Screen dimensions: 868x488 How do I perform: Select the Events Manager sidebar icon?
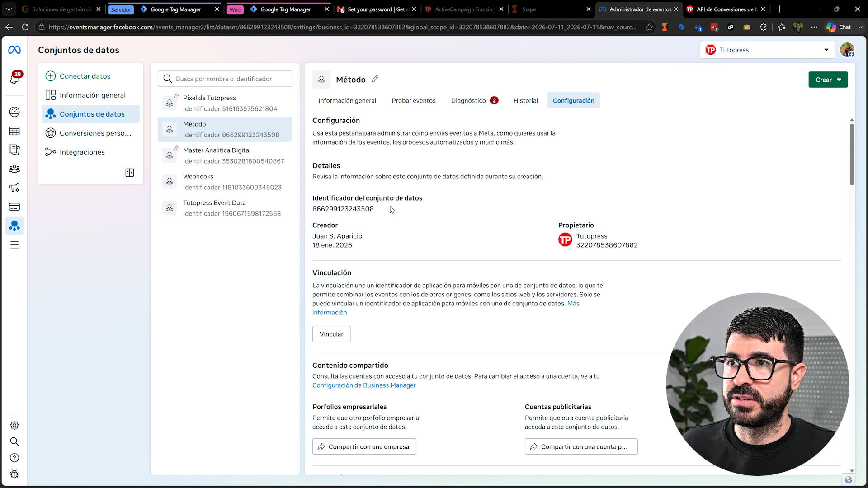coord(14,225)
